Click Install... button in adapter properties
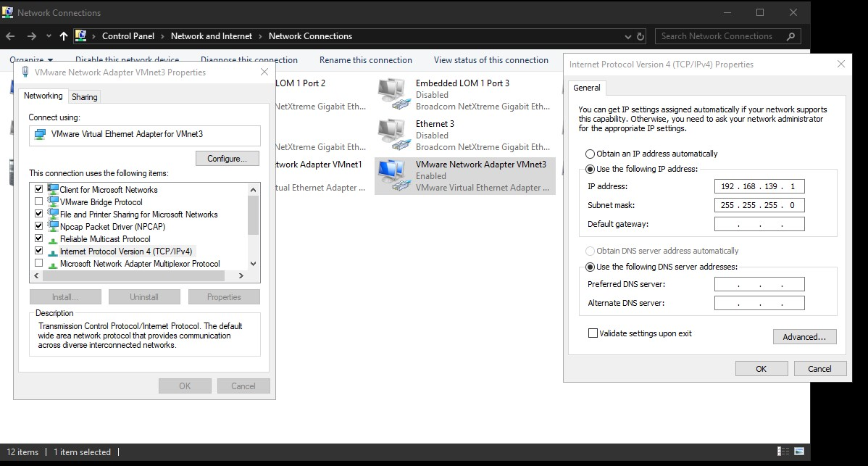The image size is (868, 466). (x=65, y=297)
